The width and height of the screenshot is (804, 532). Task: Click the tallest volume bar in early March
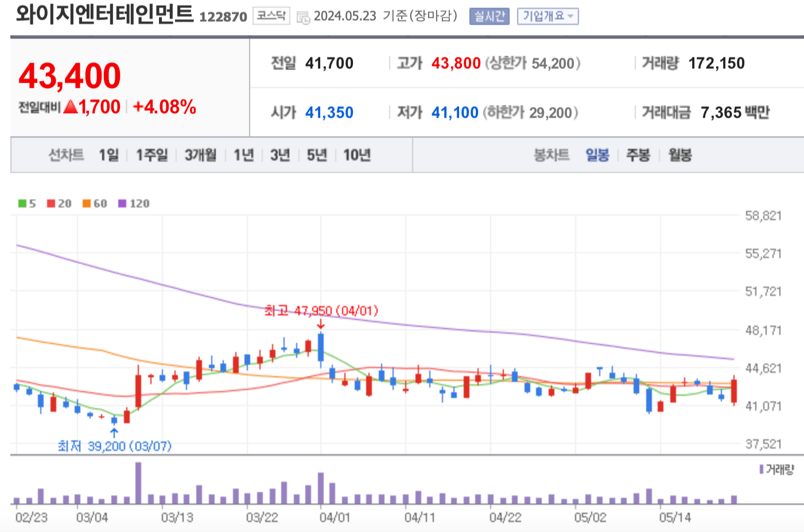pyautogui.click(x=138, y=483)
